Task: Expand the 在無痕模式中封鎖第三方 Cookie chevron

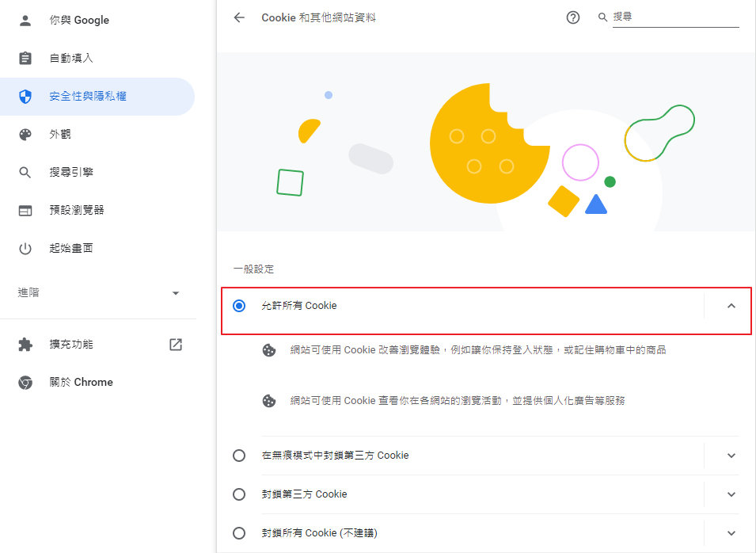Action: (x=731, y=456)
